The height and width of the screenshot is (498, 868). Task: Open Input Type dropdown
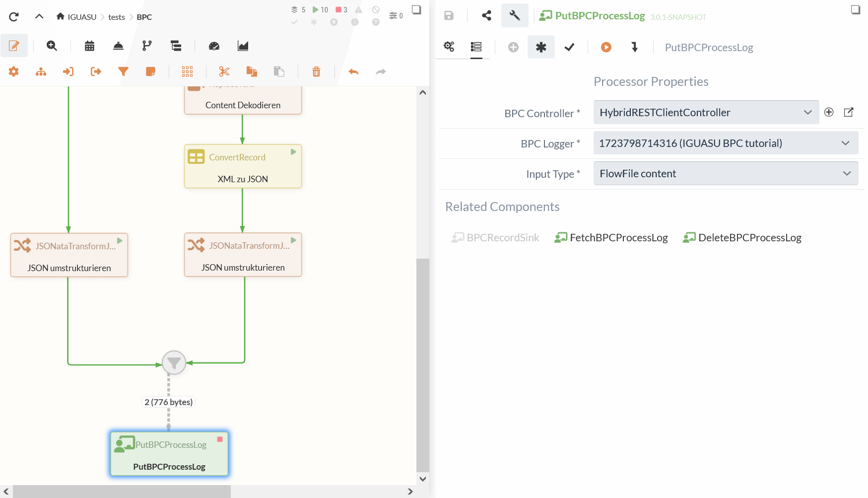(726, 174)
